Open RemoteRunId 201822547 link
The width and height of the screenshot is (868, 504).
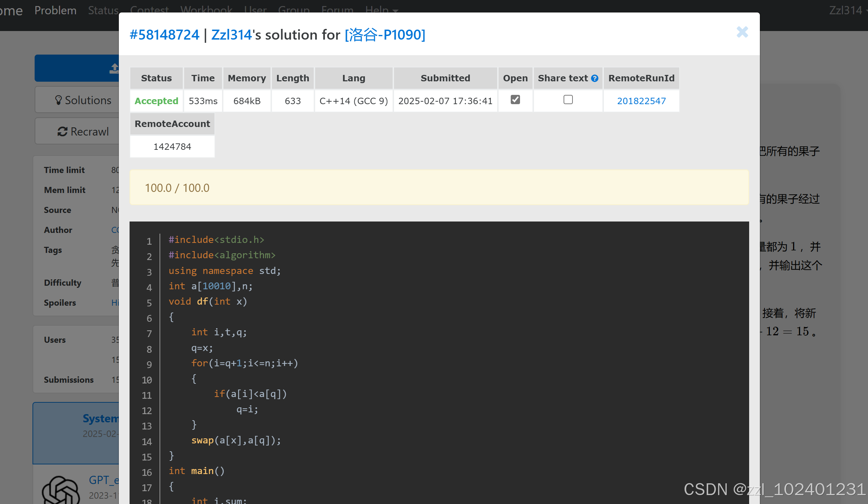641,101
